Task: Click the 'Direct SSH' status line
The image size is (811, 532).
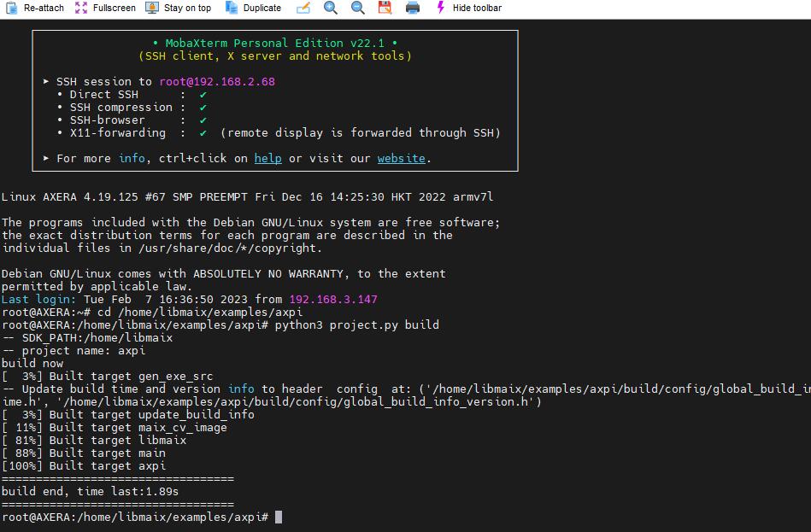Action: click(132, 95)
